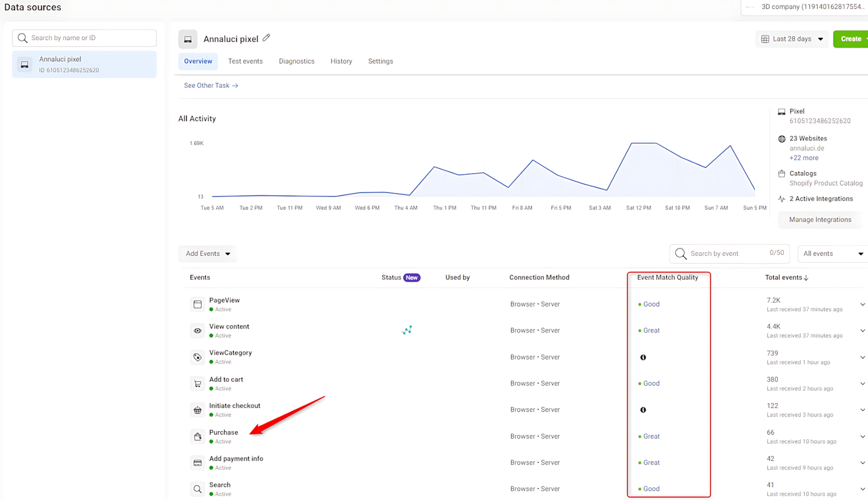Open the Add Events dropdown
Viewport: 868px width, 500px height.
pyautogui.click(x=207, y=254)
